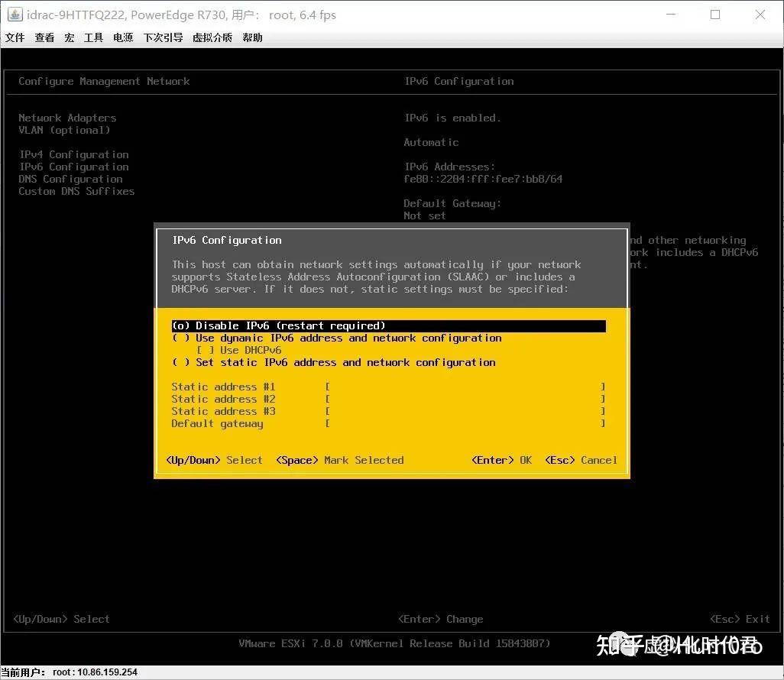Select Custom DNS Suffixes option
The image size is (784, 680).
tap(76, 191)
